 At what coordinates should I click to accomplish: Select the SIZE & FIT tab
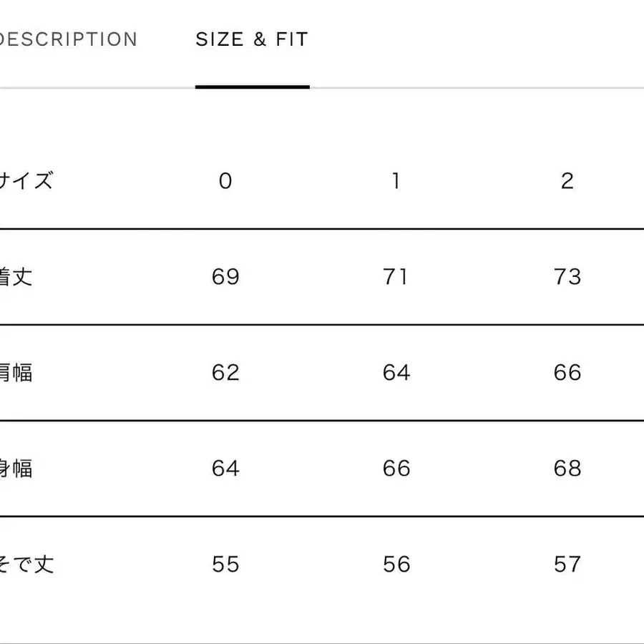250,39
